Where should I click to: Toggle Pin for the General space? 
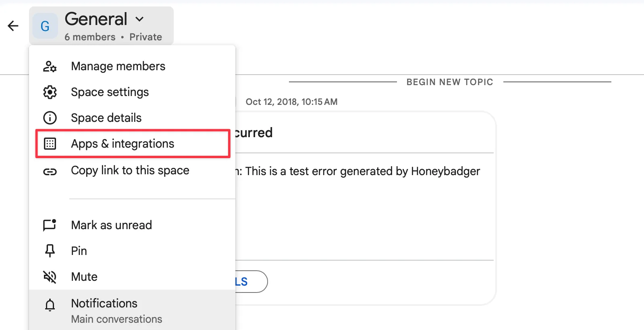coord(79,251)
